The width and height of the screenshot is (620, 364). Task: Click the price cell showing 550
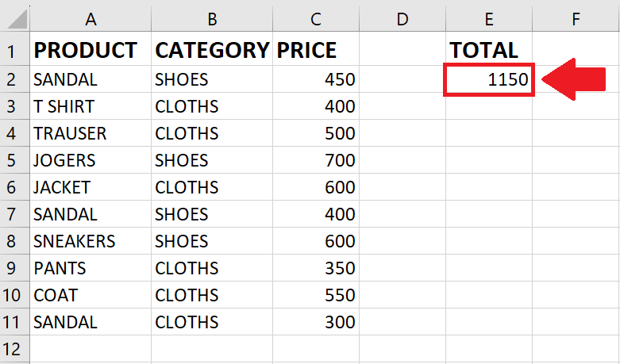[315, 295]
